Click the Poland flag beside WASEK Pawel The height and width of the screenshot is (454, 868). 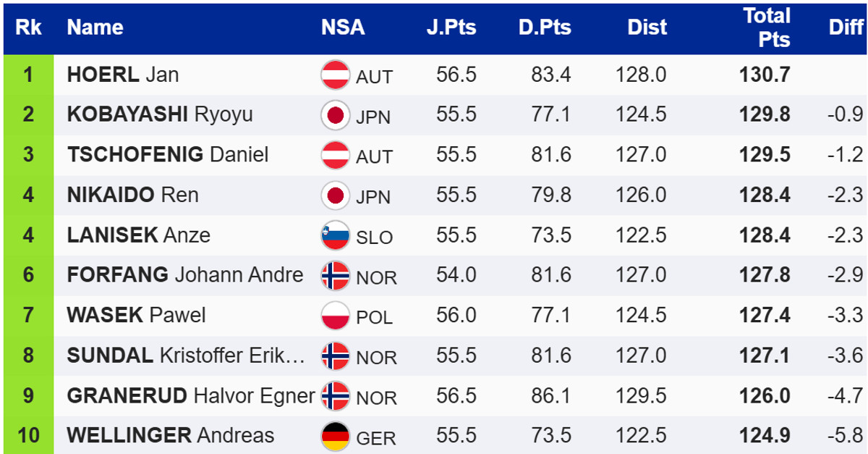point(335,316)
